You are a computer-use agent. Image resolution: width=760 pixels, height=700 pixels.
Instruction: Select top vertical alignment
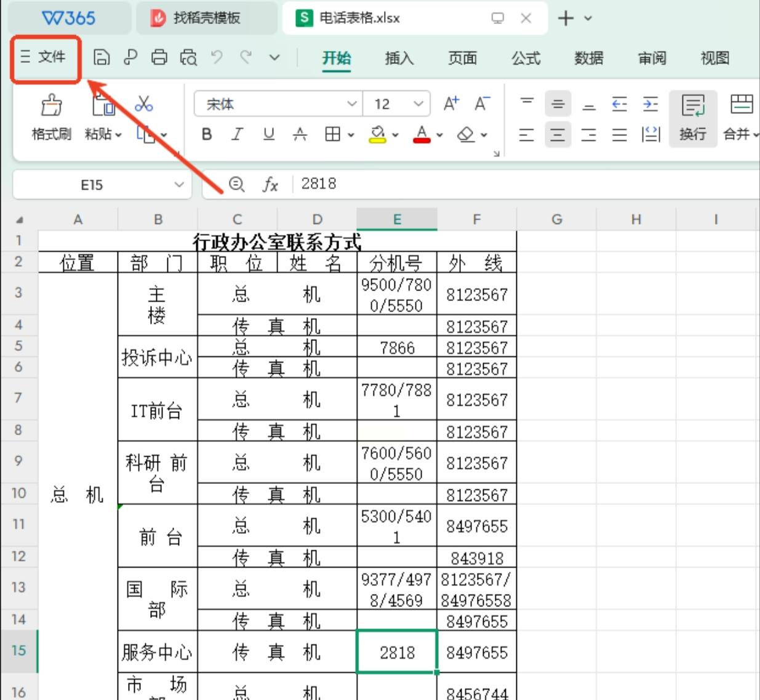527,103
